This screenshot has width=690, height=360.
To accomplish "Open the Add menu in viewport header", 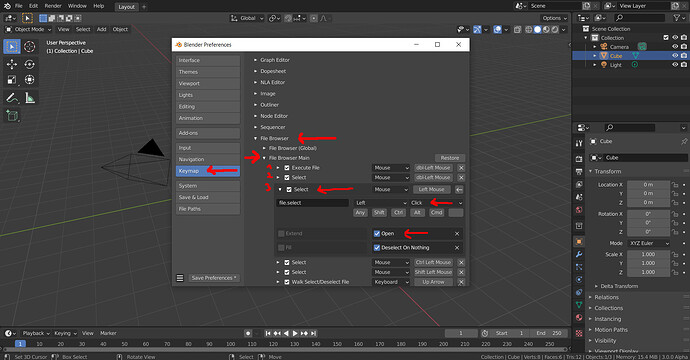I will 102,29.
